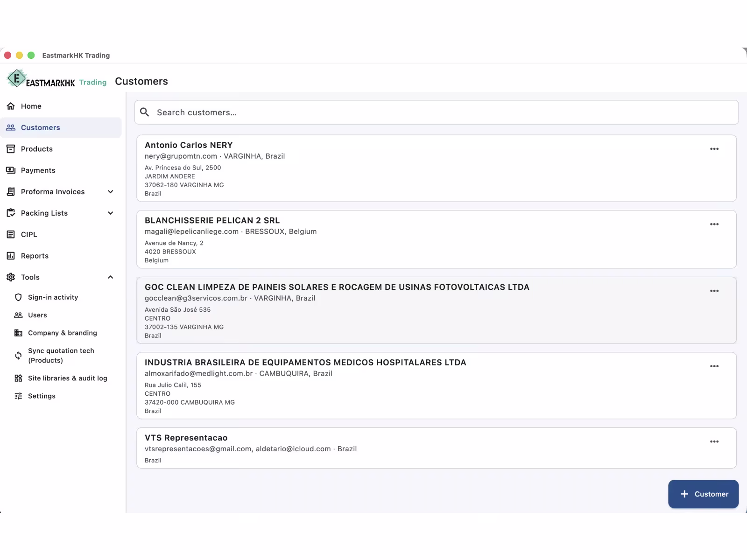Click the Reports chart icon
This screenshot has height=560, width=747.
point(11,256)
